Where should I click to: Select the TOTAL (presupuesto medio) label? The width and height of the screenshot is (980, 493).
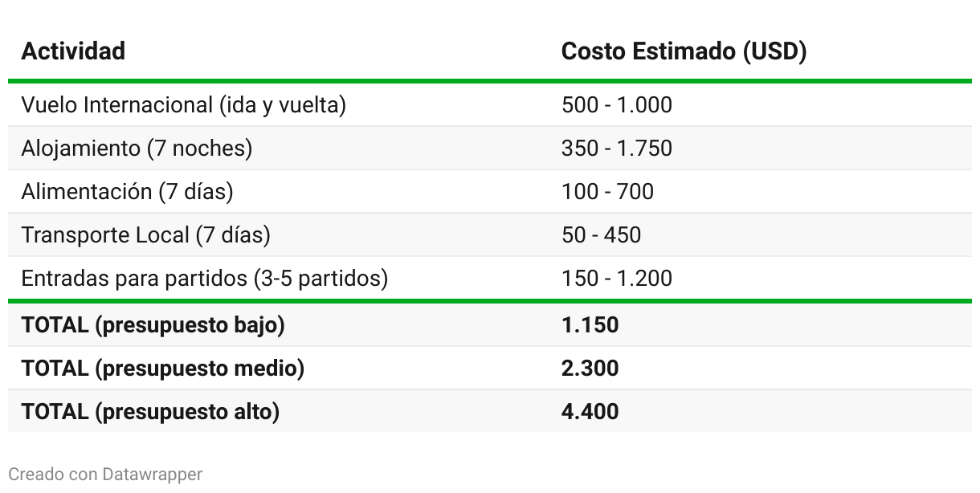pos(163,369)
